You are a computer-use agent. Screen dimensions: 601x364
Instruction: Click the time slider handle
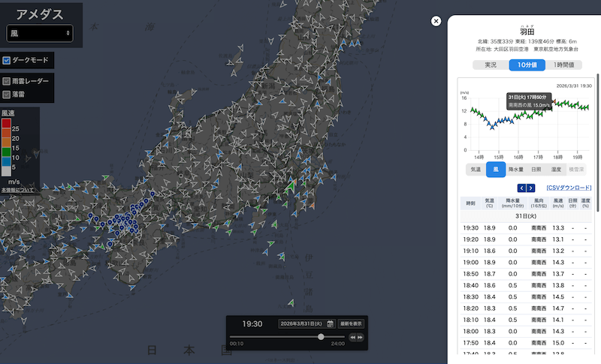pos(321,337)
